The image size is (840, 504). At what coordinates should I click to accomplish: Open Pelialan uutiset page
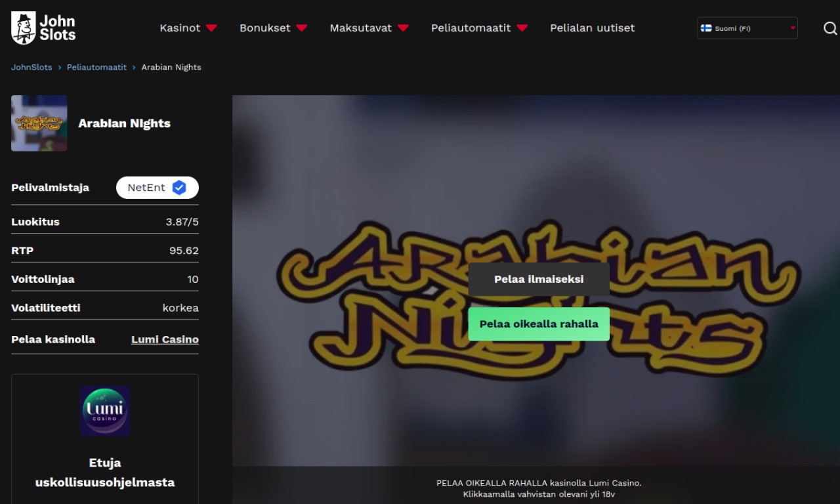coord(592,28)
